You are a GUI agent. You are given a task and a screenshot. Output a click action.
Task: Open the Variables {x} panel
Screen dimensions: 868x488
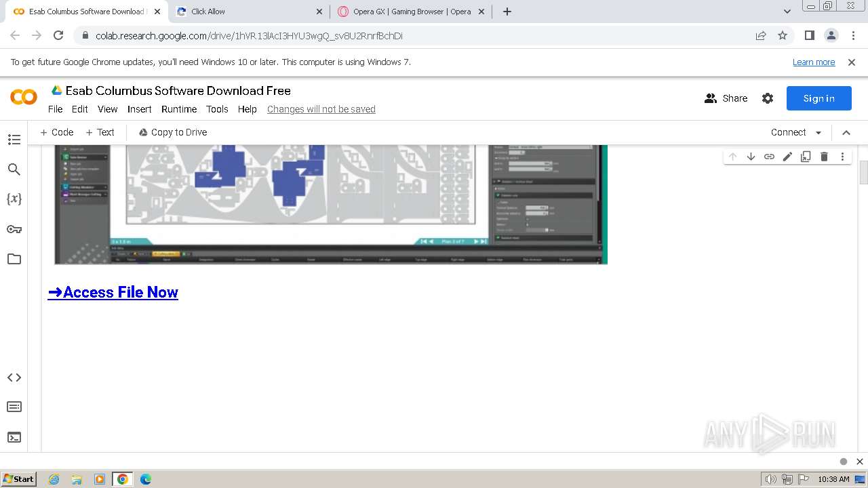(14, 199)
